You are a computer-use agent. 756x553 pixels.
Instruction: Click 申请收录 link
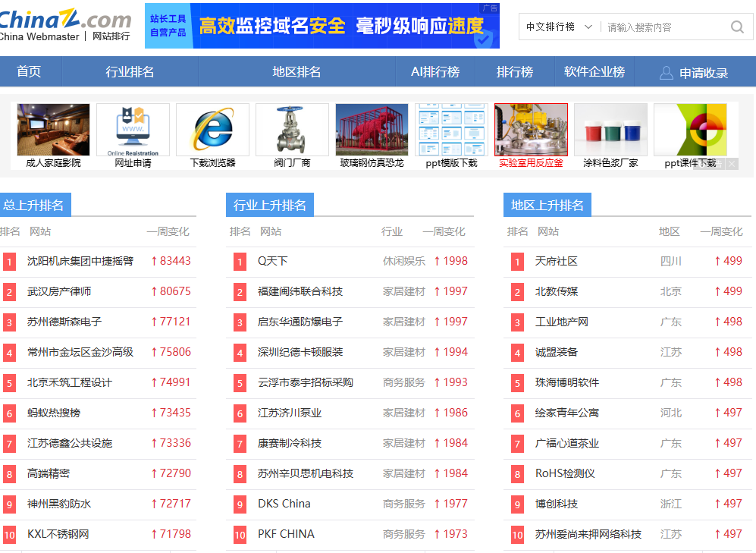tap(704, 73)
